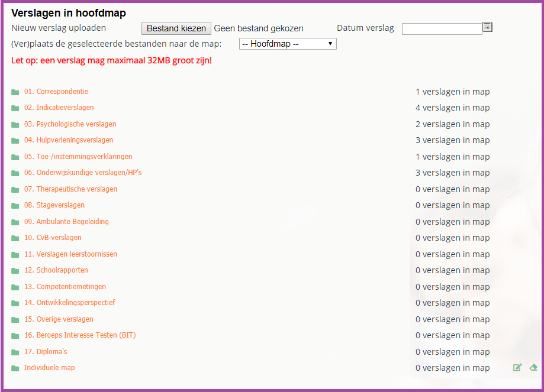Click the folder icon beside 03. Psychologische verslagen
The width and height of the screenshot is (544, 392).
pyautogui.click(x=15, y=125)
